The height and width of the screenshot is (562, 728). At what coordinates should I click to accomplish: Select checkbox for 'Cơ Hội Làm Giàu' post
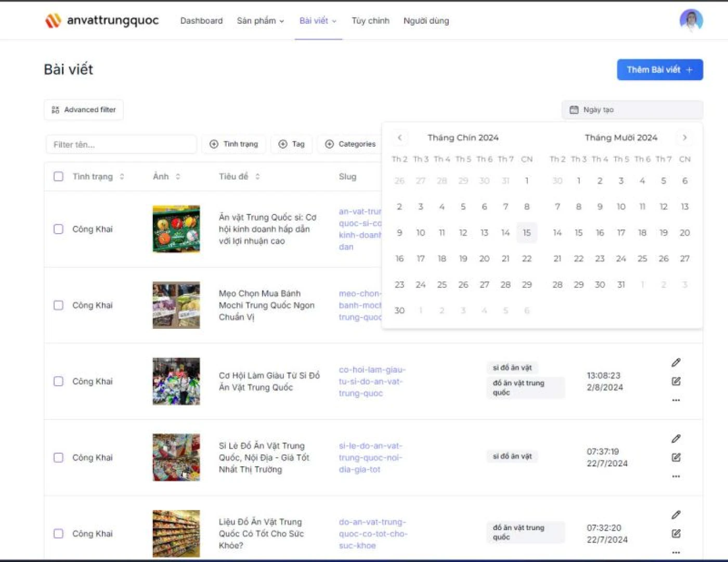[59, 381]
